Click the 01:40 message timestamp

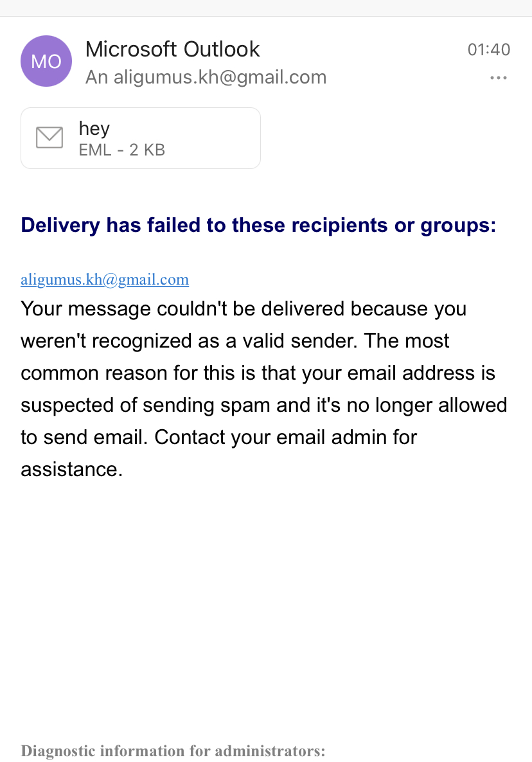coord(489,49)
